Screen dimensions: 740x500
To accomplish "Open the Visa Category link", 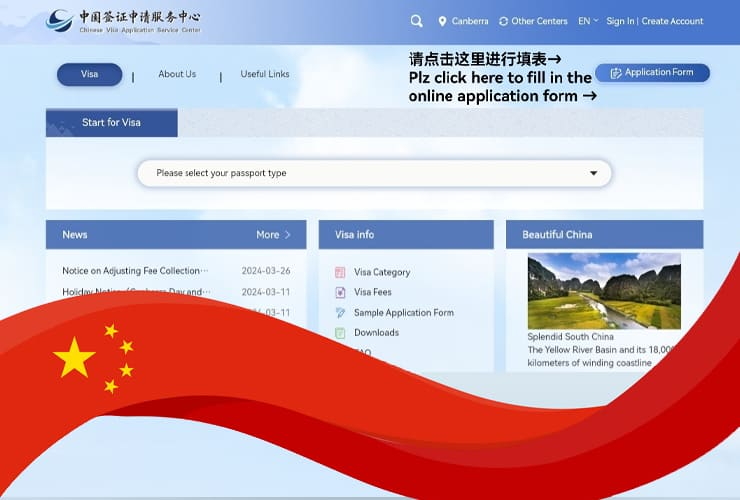I will click(382, 272).
